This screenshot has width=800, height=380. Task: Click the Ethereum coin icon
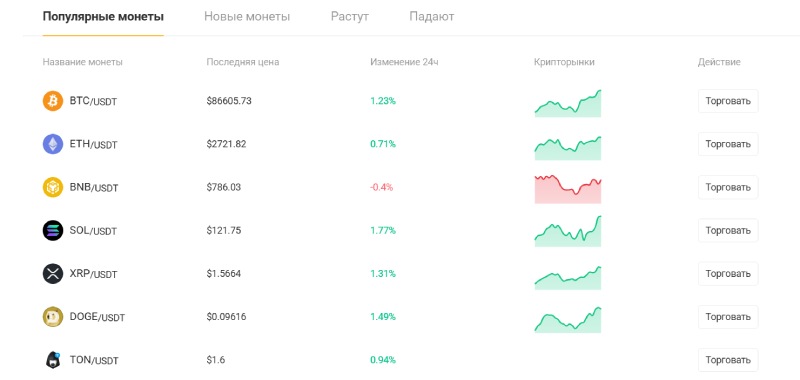(x=53, y=144)
